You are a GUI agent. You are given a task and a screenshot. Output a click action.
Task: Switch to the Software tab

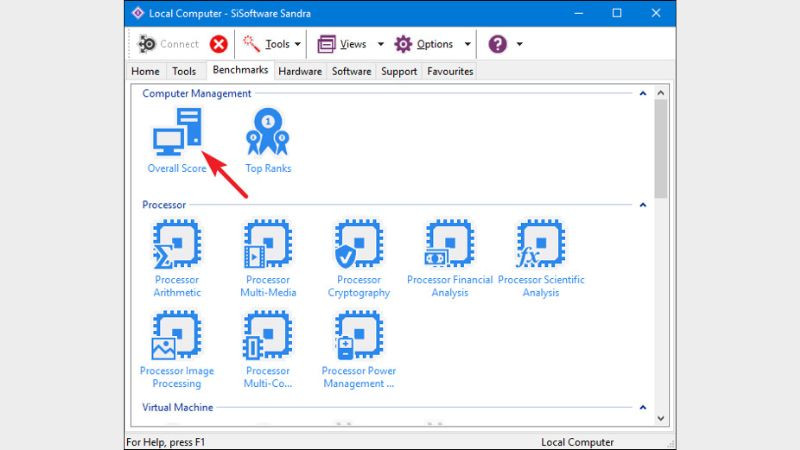352,71
